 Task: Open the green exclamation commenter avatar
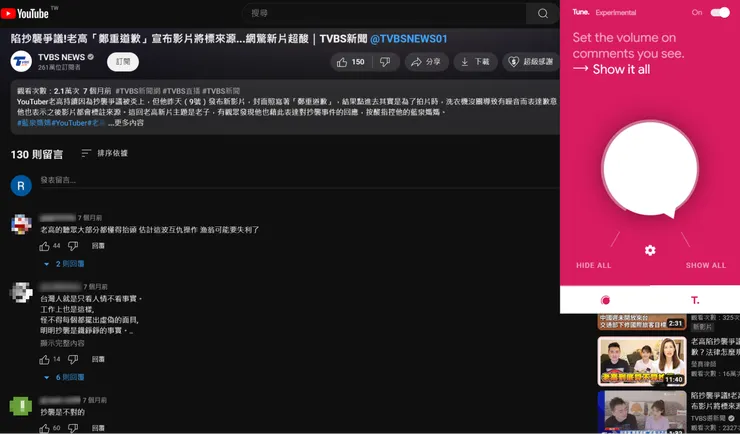coord(21,406)
